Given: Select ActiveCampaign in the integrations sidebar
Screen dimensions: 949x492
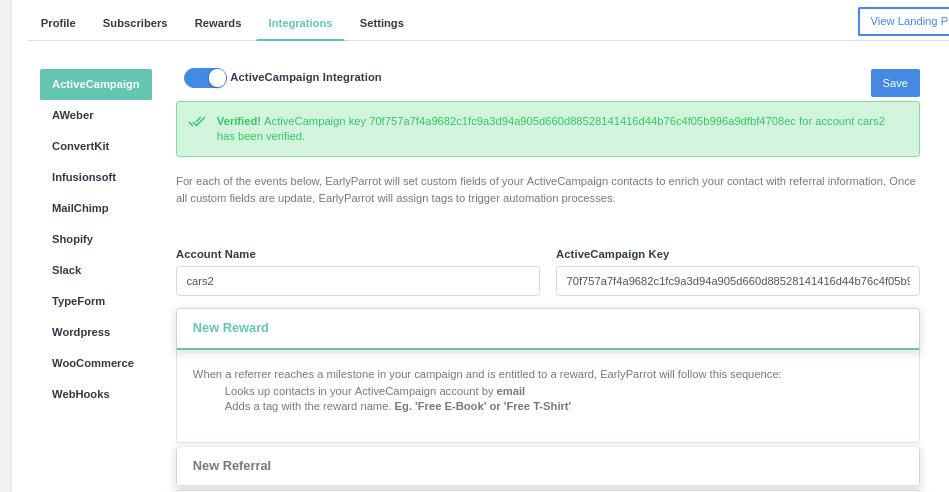Looking at the screenshot, I should [x=96, y=84].
